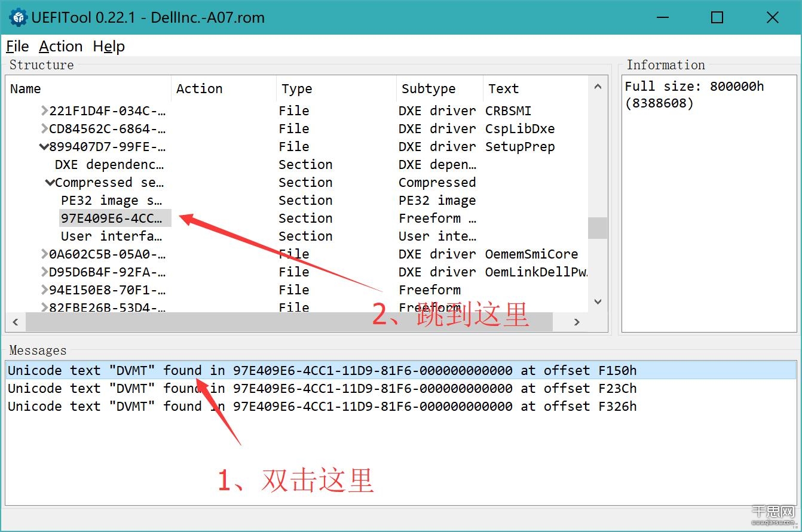Click the CspLibDxe text cell
Viewport: 802px width, 532px height.
tap(520, 128)
